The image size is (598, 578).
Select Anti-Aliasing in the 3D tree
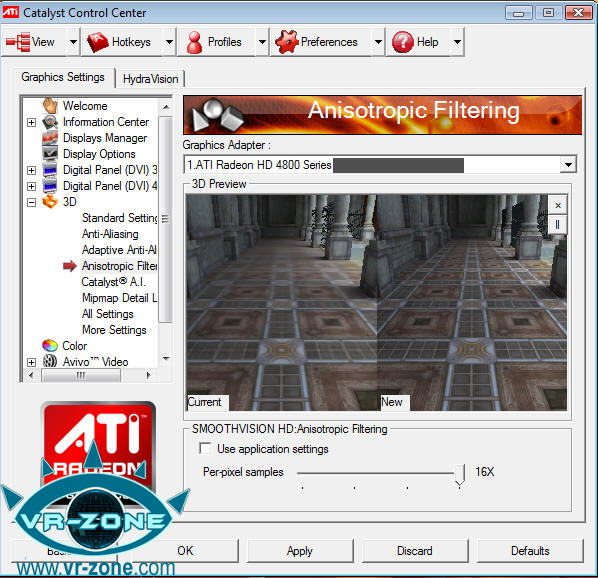coord(110,234)
